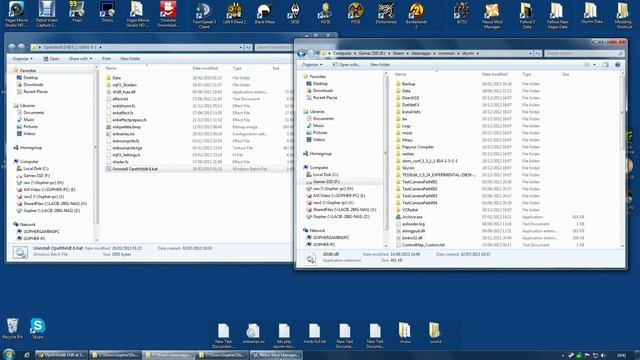Image resolution: width=640 pixels, height=360 pixels.
Task: Open Organize menu in skyrim window
Action: 312,64
